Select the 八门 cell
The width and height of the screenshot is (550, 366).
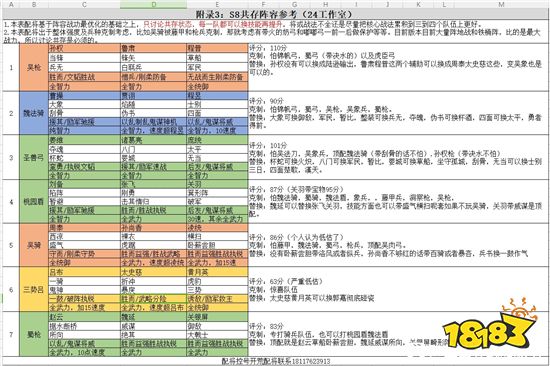click(x=154, y=149)
